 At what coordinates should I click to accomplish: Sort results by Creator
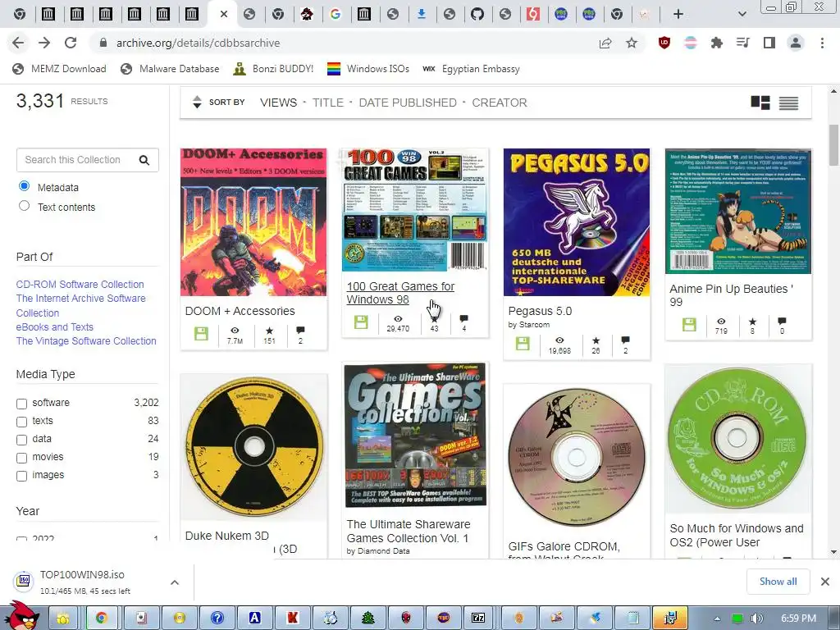click(x=500, y=103)
